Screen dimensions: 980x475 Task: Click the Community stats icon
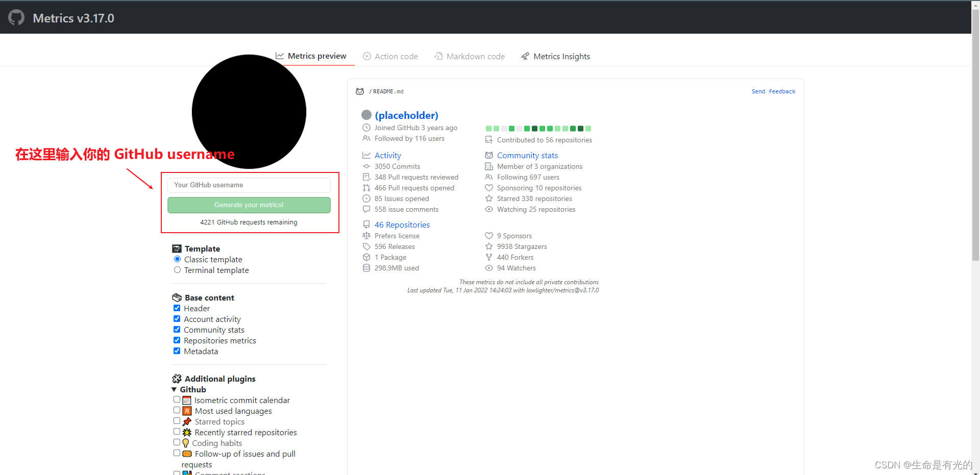click(x=489, y=155)
